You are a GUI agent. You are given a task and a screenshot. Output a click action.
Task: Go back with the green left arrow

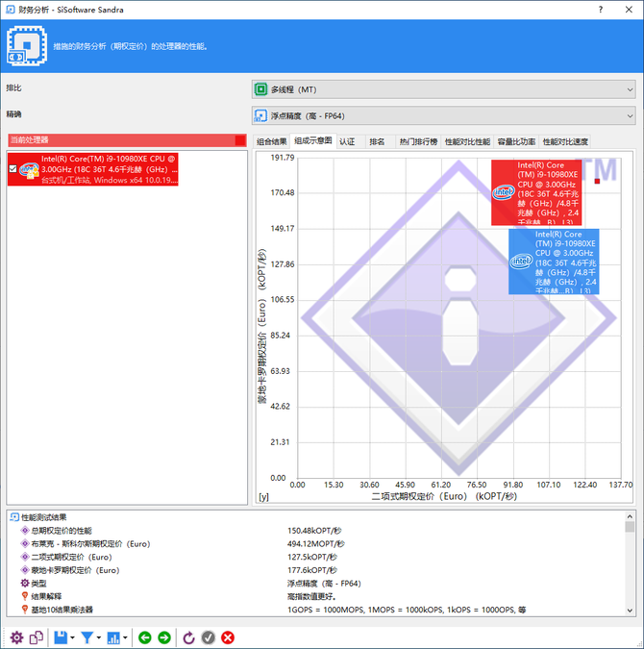pos(145,637)
